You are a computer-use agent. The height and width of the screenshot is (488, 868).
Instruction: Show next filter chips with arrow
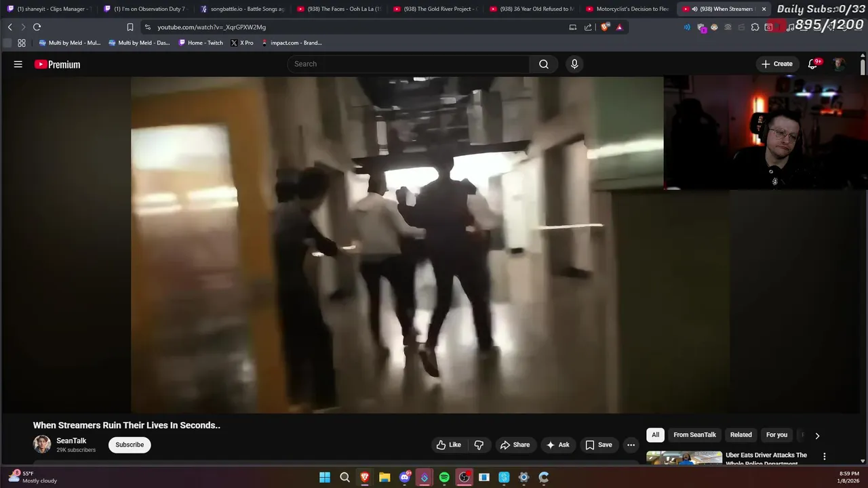(x=817, y=436)
